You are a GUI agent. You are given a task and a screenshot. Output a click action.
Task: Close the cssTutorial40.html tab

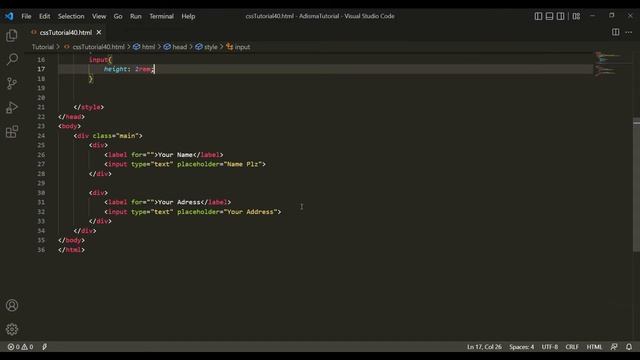[x=99, y=32]
